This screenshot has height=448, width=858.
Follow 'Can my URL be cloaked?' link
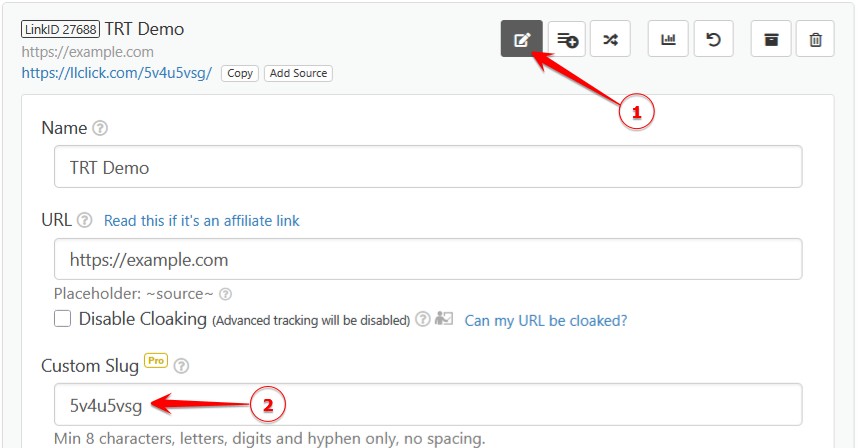pyautogui.click(x=546, y=321)
